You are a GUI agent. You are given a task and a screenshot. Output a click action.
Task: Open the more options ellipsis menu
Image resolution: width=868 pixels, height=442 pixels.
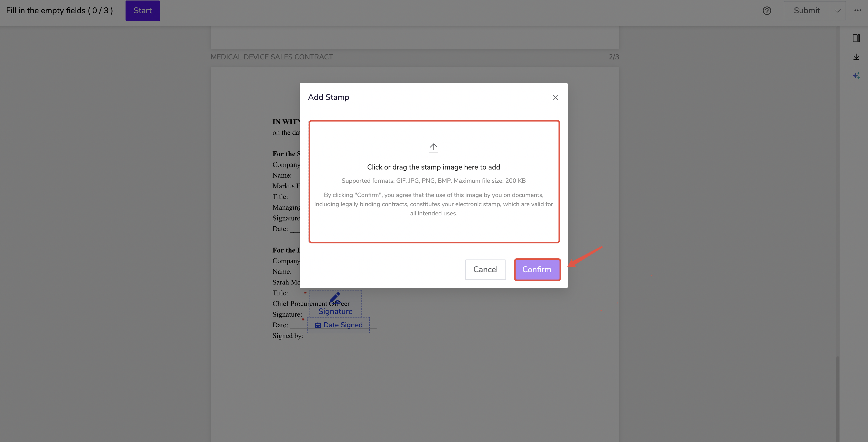click(858, 10)
